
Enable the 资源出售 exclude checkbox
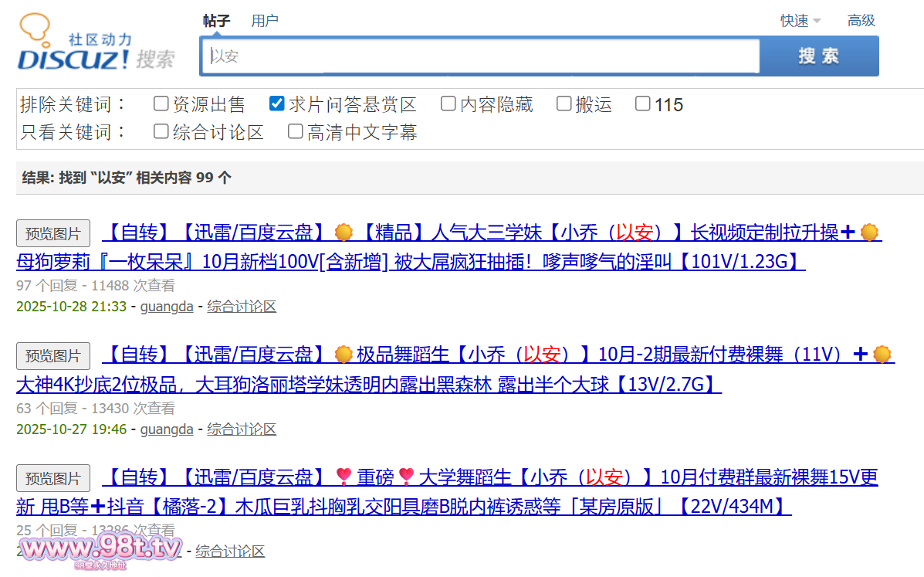click(x=161, y=104)
